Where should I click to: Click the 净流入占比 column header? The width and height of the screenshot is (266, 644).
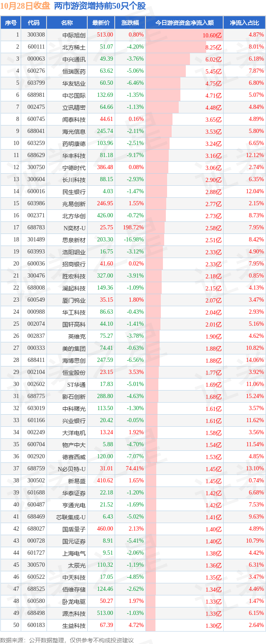coord(244,22)
